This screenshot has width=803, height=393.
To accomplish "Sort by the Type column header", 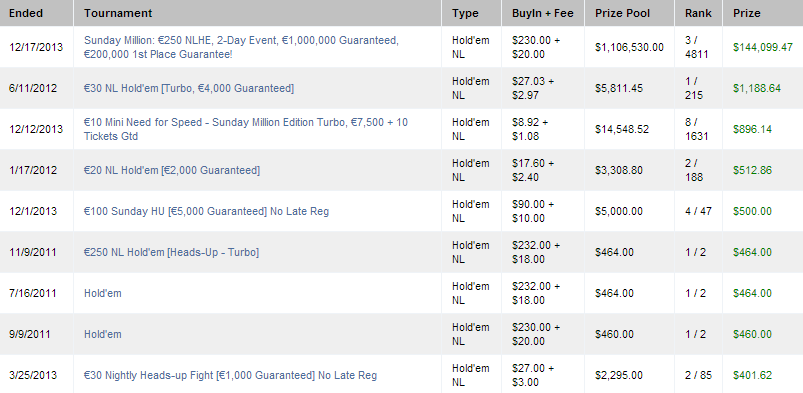I will pos(465,13).
